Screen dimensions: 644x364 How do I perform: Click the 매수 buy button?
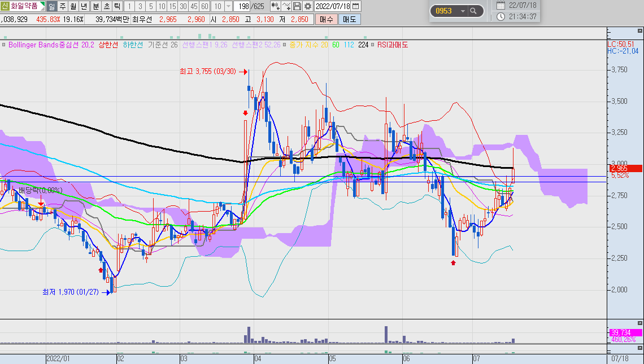(326, 19)
